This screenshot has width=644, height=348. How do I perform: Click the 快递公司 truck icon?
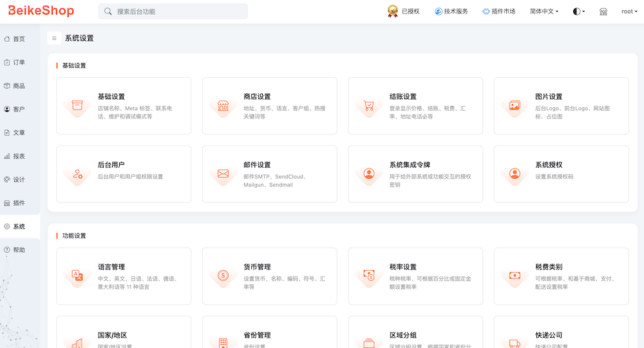pos(515,343)
